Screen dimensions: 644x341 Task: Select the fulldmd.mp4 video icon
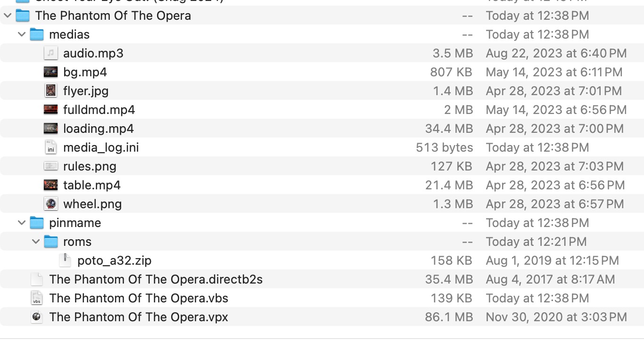[x=50, y=110]
